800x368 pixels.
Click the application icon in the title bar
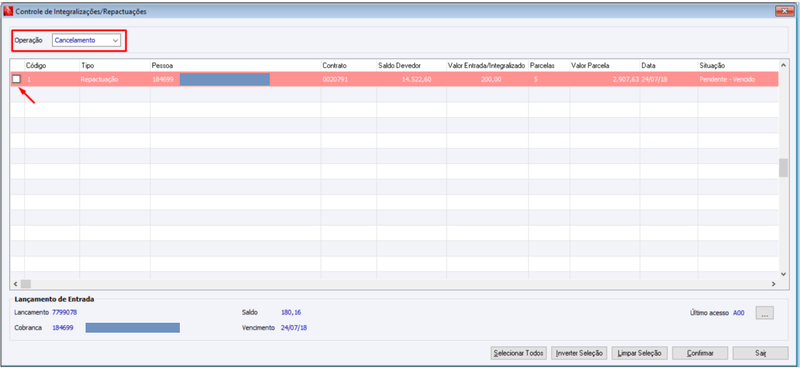(x=8, y=11)
